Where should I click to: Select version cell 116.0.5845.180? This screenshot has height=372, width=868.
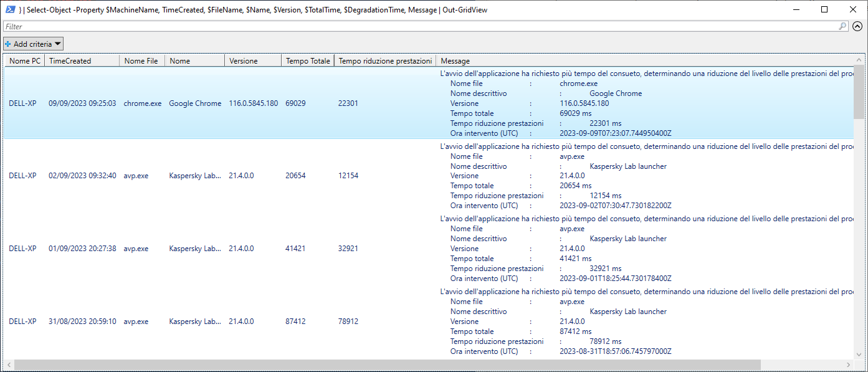point(253,103)
